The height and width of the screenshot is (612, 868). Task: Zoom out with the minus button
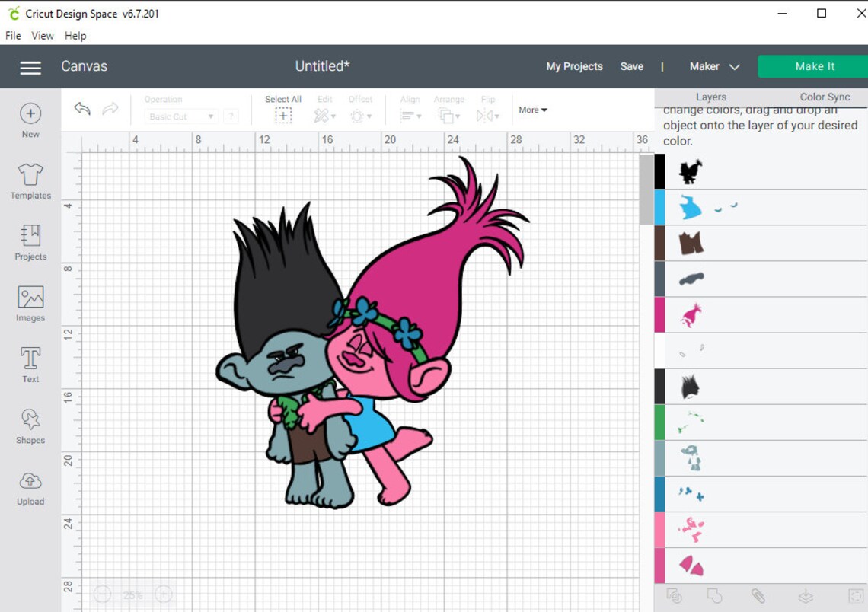[103, 594]
